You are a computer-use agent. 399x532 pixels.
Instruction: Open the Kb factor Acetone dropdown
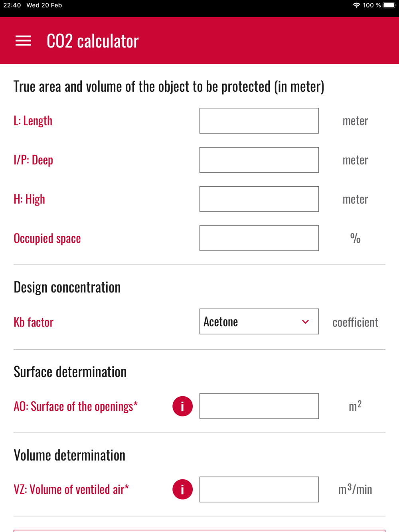click(x=259, y=321)
